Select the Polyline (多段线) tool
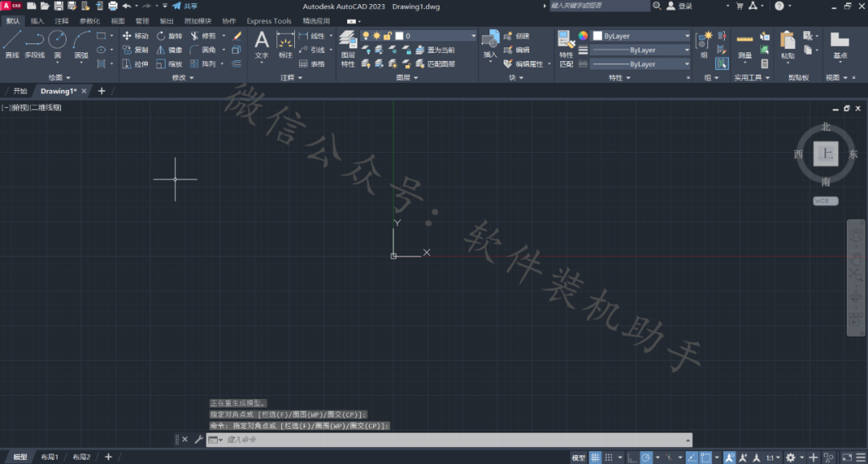The height and width of the screenshot is (464, 868). (35, 44)
